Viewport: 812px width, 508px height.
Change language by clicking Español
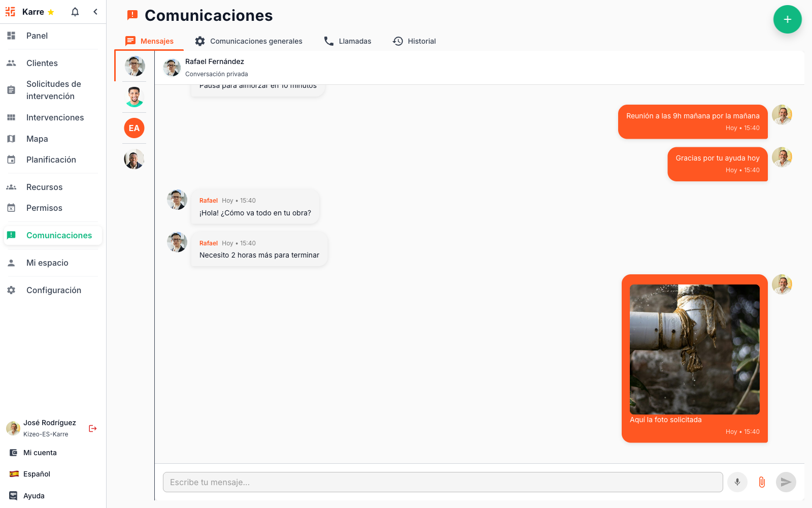(37, 473)
